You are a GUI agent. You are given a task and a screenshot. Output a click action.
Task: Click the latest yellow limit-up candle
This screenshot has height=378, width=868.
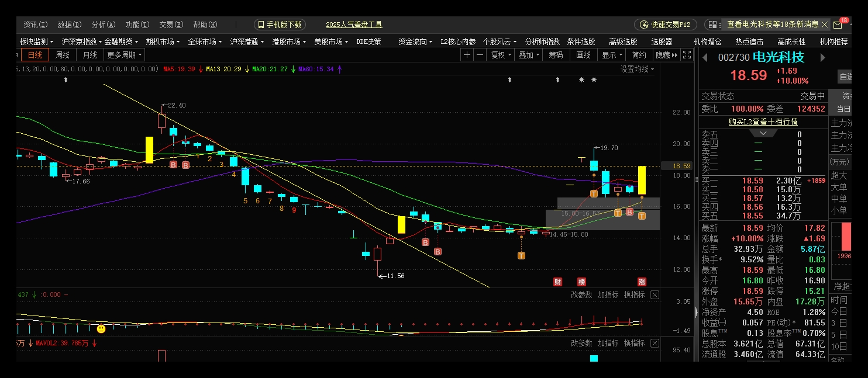[642, 180]
